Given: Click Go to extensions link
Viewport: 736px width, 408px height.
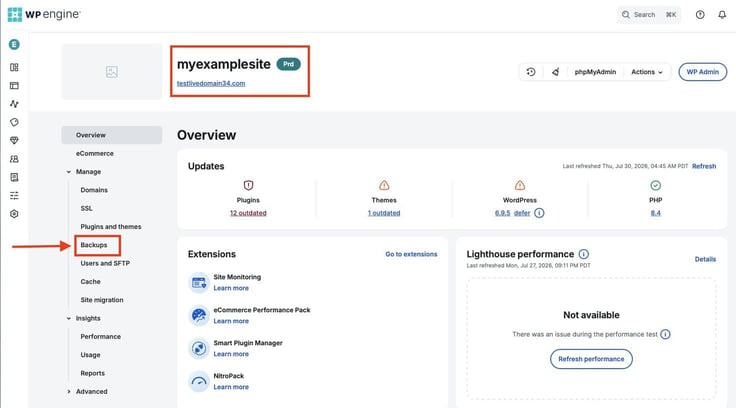Looking at the screenshot, I should coord(411,254).
